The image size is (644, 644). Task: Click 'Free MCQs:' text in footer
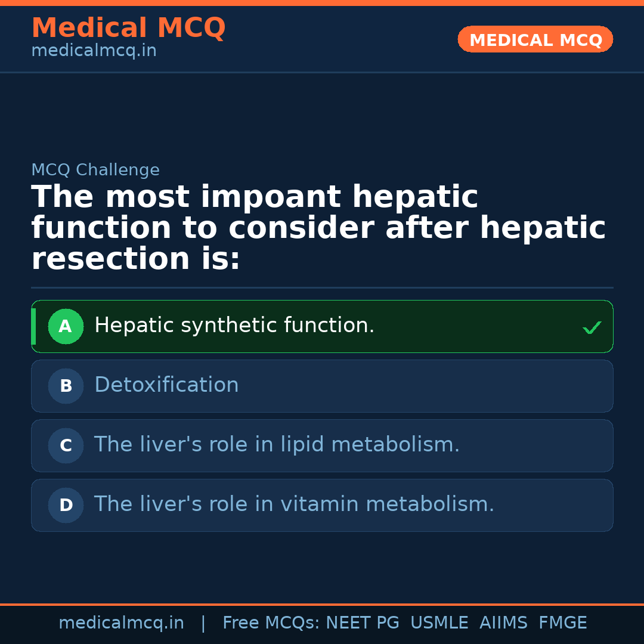271,623
